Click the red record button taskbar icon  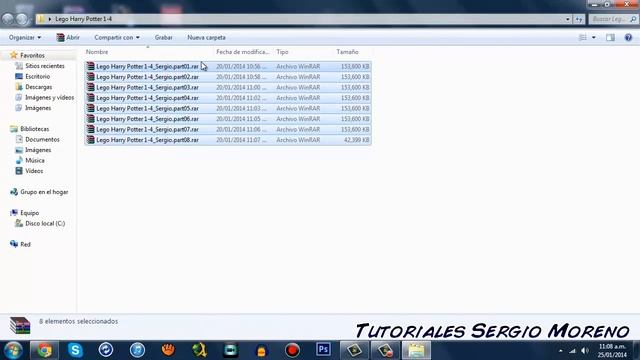click(292, 350)
